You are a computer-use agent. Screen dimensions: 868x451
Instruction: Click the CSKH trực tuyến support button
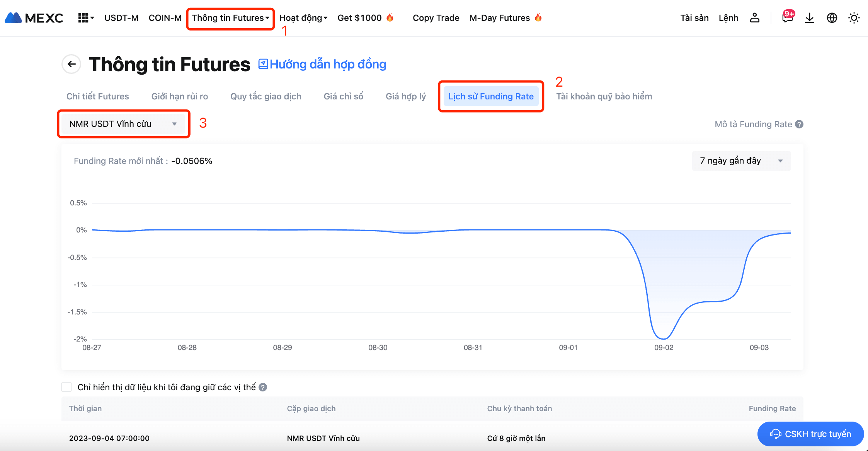[x=810, y=434]
